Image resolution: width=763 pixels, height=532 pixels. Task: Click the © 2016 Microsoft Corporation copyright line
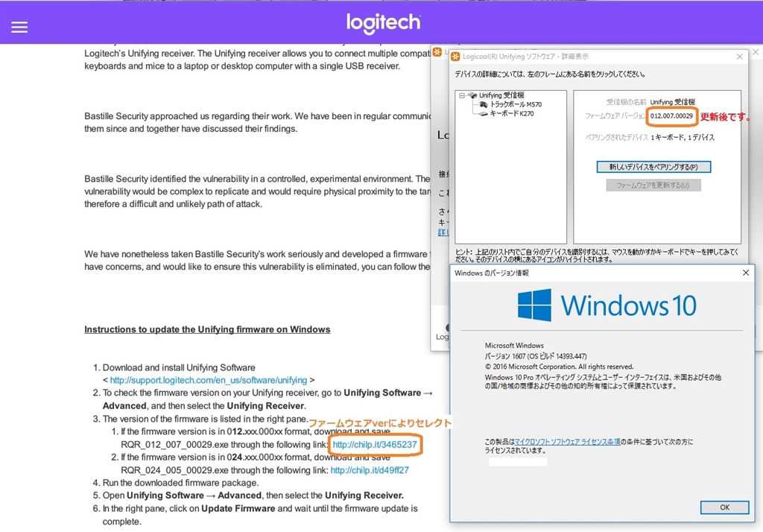[x=559, y=367]
